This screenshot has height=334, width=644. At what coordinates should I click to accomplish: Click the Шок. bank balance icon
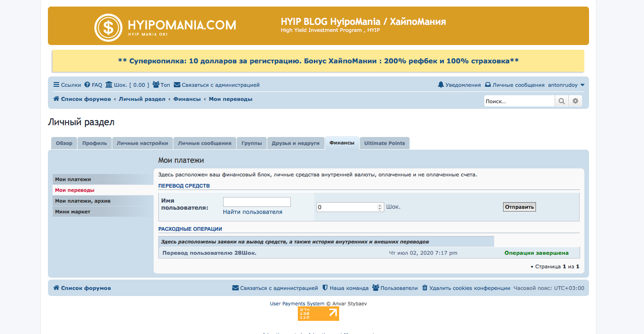[x=109, y=85]
